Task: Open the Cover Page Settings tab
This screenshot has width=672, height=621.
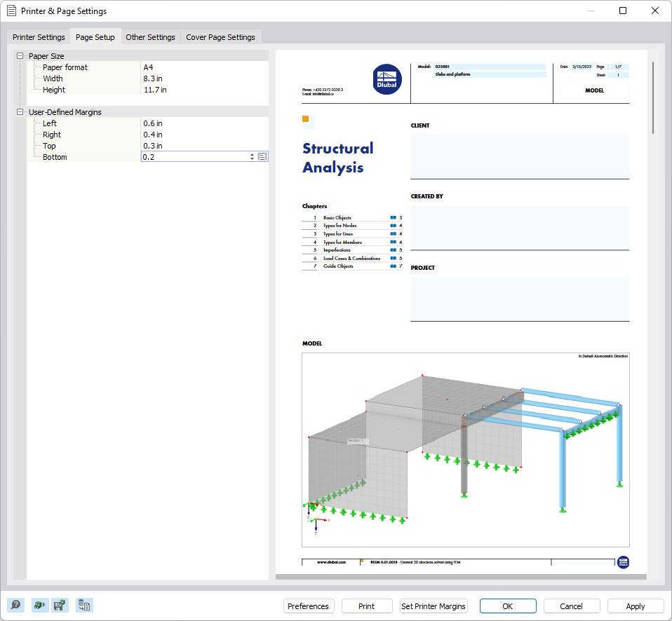Action: [220, 37]
